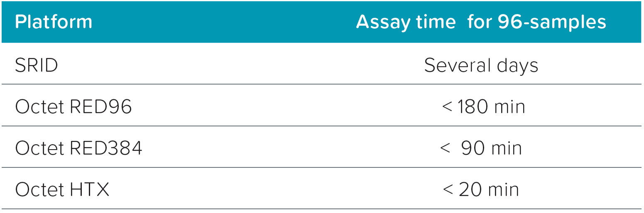644x213 pixels.
Task: Click the words Assay time in header
Action: click(x=406, y=22)
